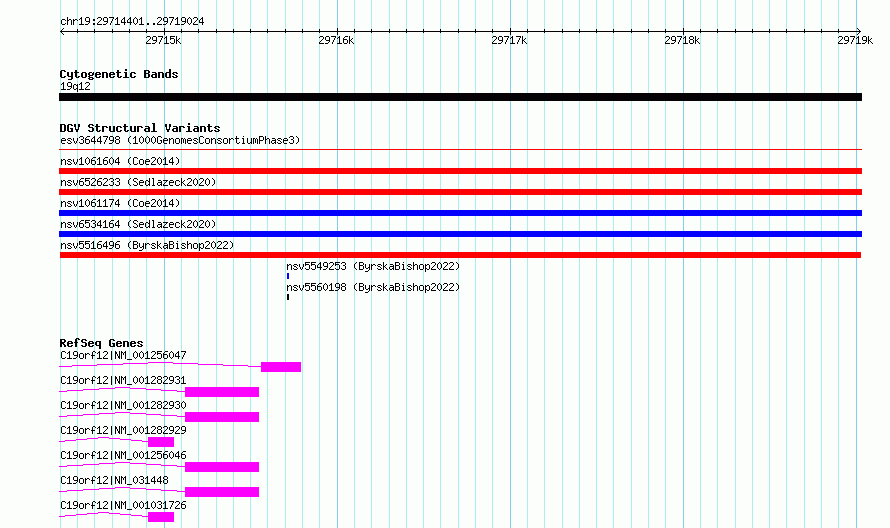Click the 29715k ruler tick label

pyautogui.click(x=163, y=40)
